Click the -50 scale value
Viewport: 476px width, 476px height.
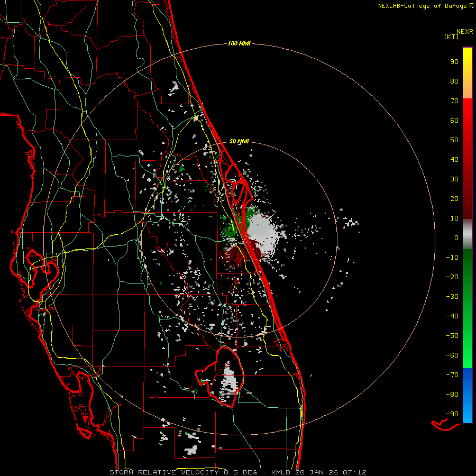tap(452, 336)
